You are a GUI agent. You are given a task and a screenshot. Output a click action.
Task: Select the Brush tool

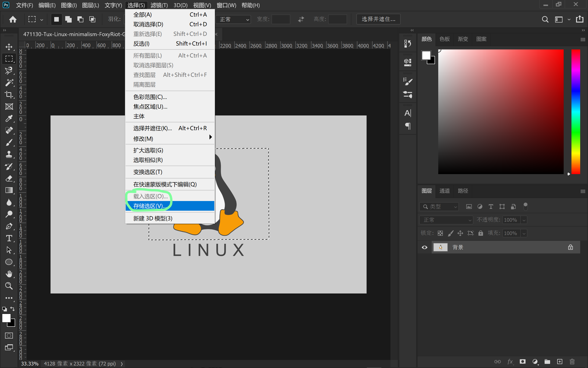[9, 142]
